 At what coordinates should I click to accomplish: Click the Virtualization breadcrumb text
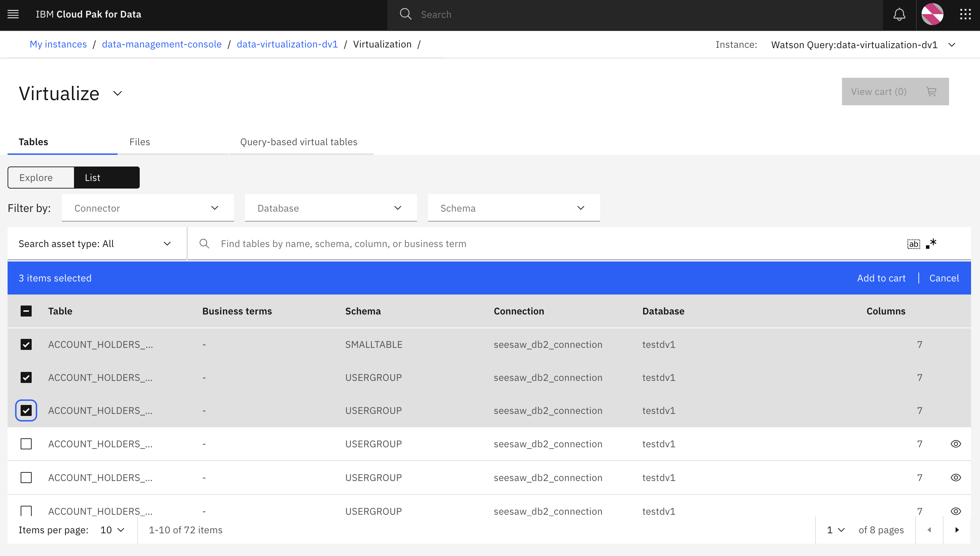pos(382,44)
